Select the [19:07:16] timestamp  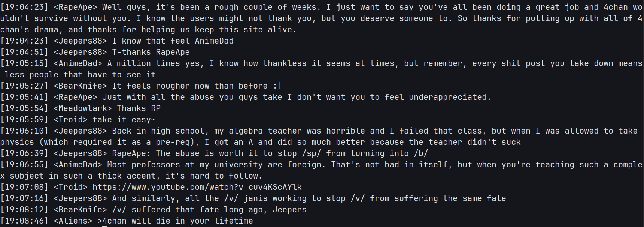[x=24, y=198]
